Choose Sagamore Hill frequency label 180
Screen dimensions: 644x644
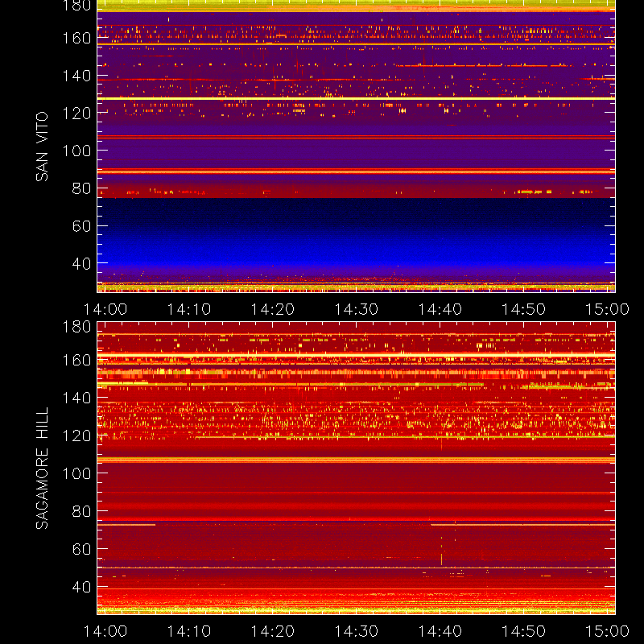click(x=76, y=327)
